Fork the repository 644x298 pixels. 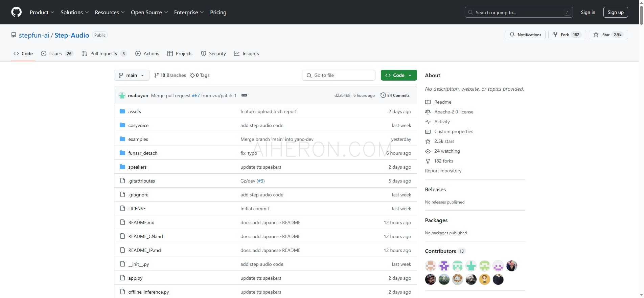point(567,35)
